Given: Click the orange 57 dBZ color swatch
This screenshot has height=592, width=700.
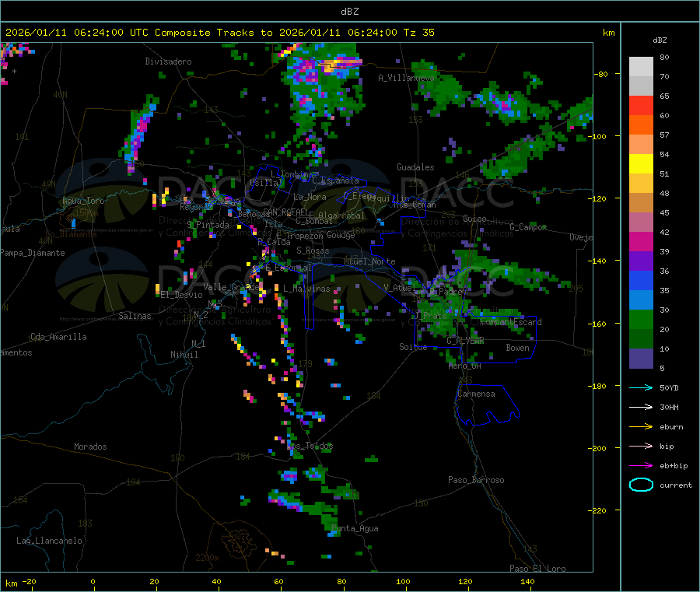Looking at the screenshot, I should [x=641, y=125].
